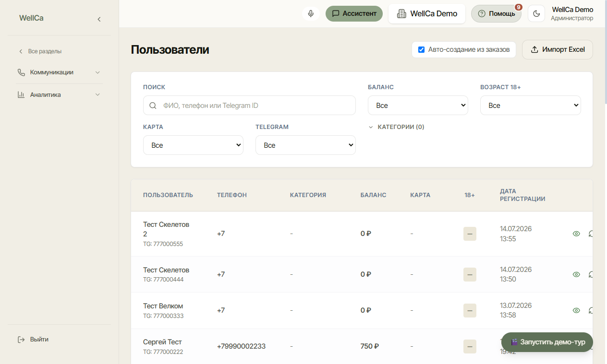Click the name Сергей Тест
The width and height of the screenshot is (607, 364).
pos(162,342)
